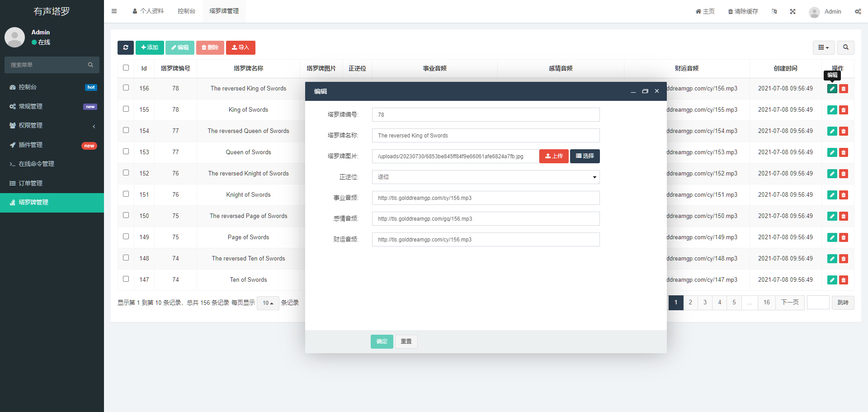The width and height of the screenshot is (868, 412).
Task: Click the 重置 reset button in dialog
Action: [406, 341]
